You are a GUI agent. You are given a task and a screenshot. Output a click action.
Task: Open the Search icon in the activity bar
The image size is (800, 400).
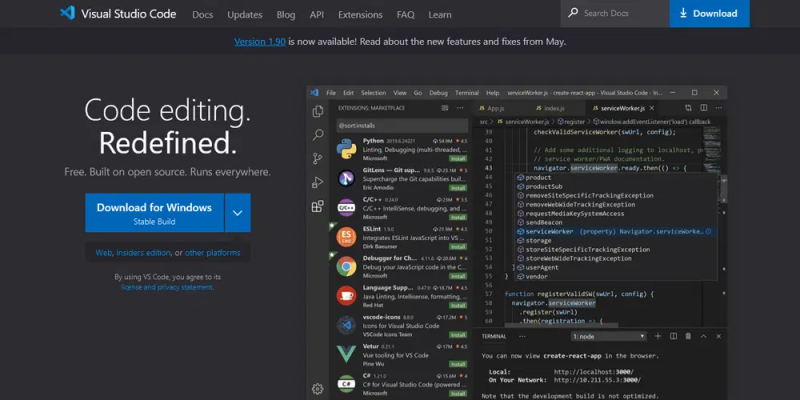pos(318,135)
